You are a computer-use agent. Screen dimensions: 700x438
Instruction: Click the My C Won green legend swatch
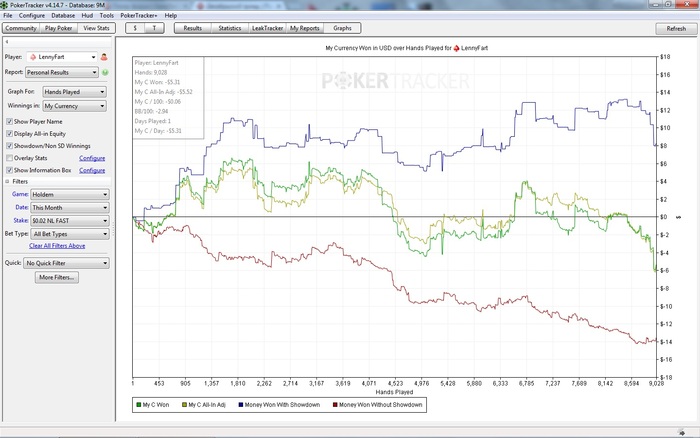[139, 405]
